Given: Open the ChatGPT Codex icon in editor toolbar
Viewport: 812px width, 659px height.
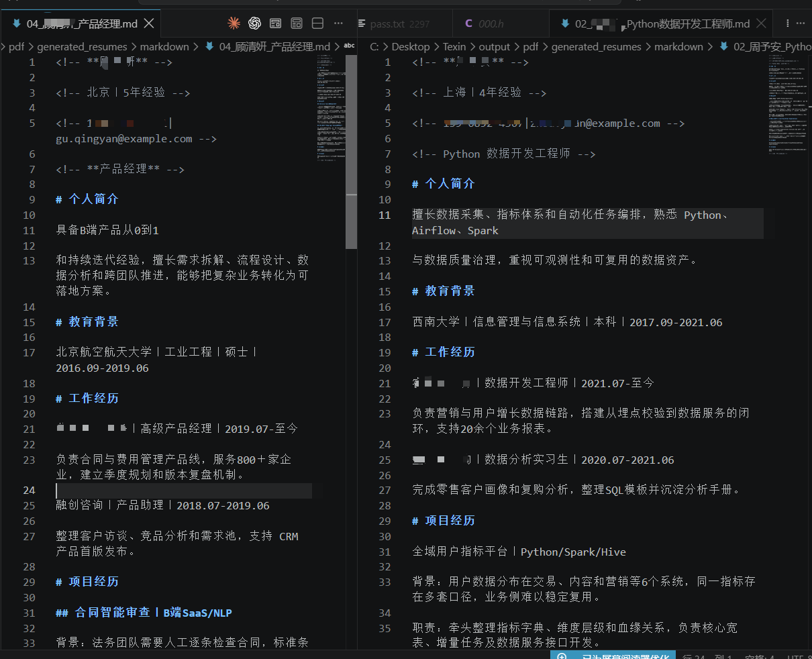Looking at the screenshot, I should 254,23.
